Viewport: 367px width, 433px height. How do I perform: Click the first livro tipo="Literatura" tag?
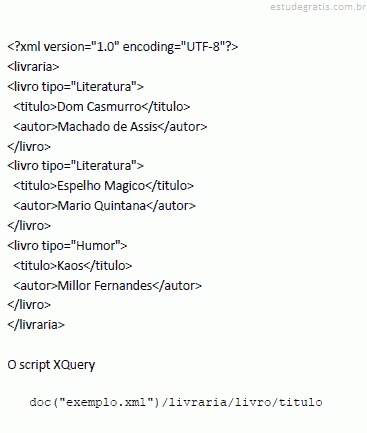75,87
